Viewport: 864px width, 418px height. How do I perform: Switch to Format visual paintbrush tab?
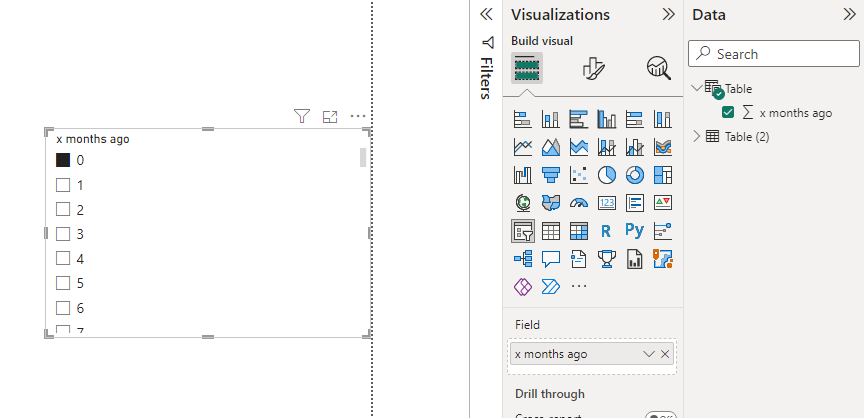[593, 68]
